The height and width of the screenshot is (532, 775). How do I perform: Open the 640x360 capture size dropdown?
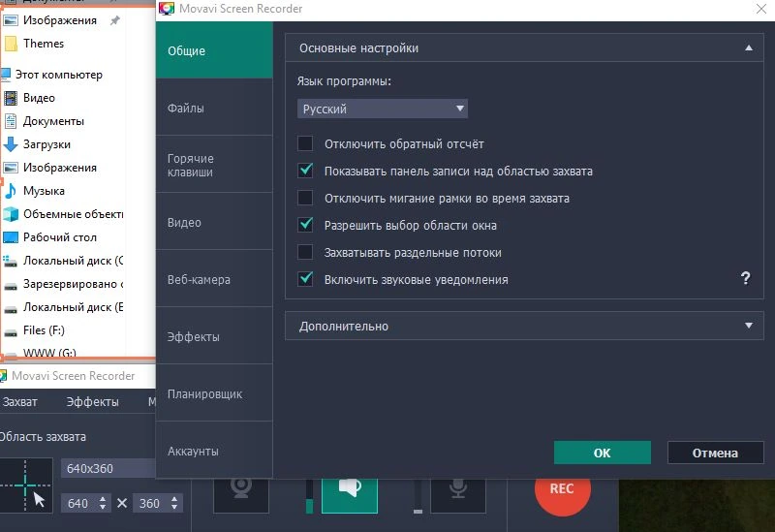(108, 468)
